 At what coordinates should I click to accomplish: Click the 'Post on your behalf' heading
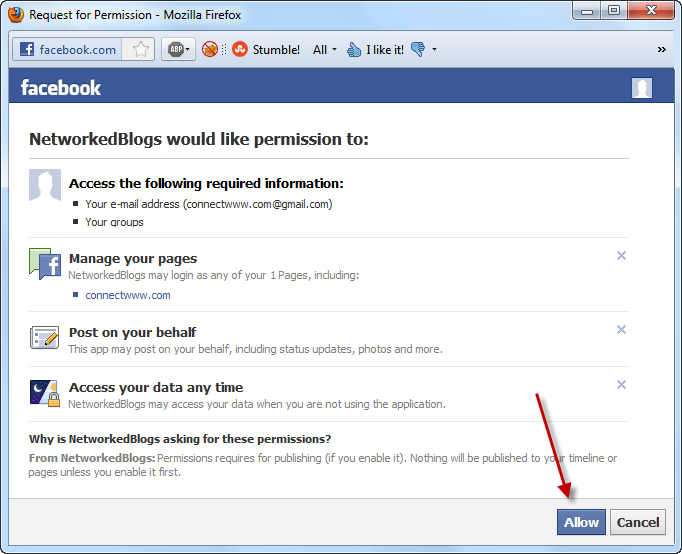133,333
